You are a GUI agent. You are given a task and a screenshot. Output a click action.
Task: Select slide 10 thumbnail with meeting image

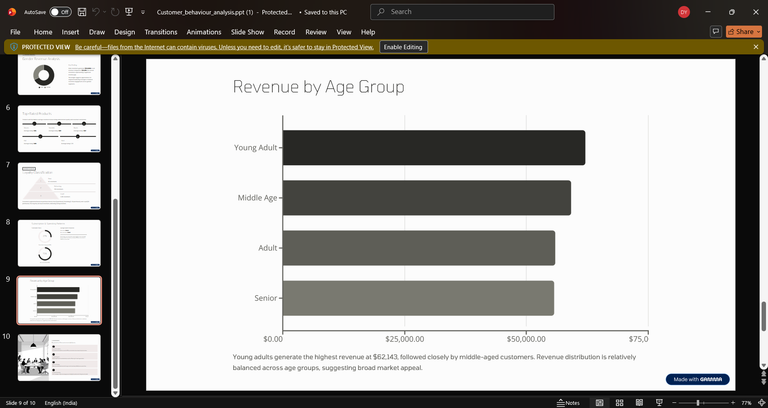pyautogui.click(x=59, y=358)
